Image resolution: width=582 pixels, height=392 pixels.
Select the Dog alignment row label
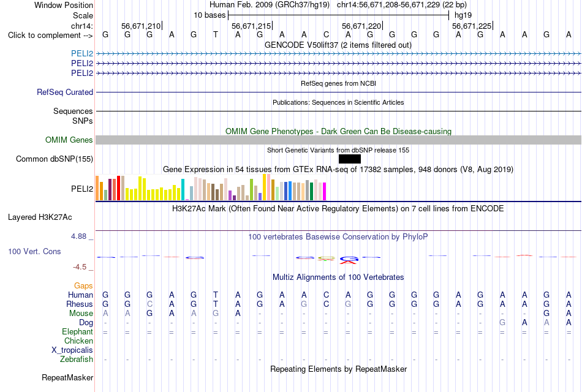[x=86, y=323]
